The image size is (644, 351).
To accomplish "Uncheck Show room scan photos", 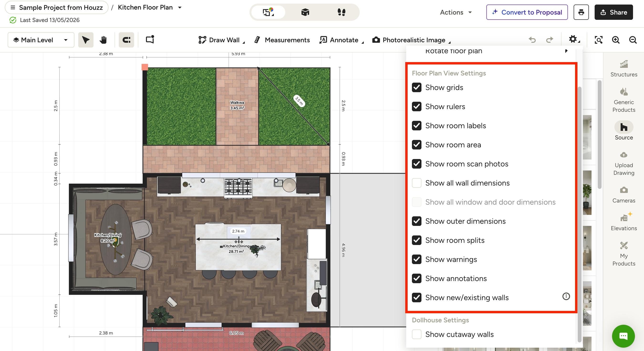I will coord(416,164).
